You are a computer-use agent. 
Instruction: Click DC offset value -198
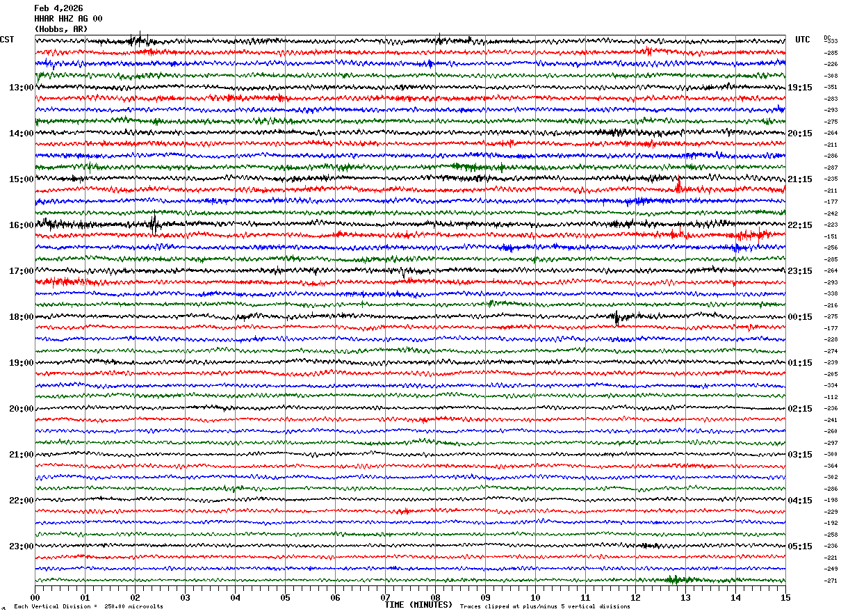831,500
